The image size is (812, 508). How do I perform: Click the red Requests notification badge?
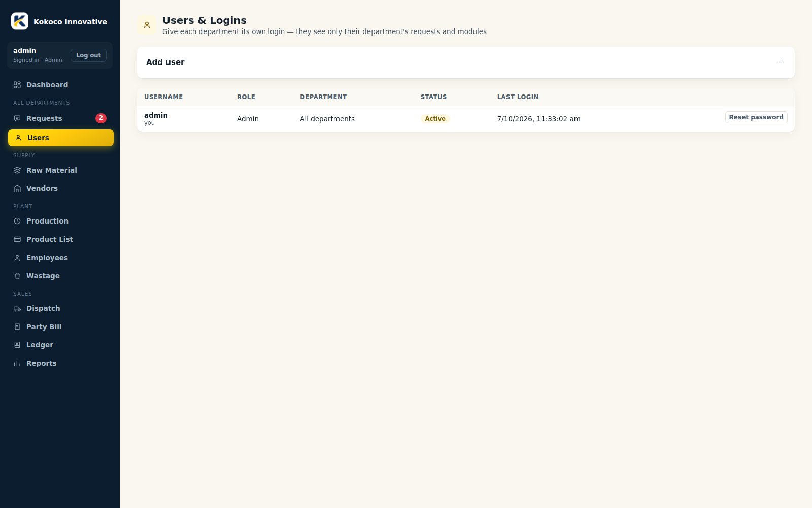tap(101, 118)
